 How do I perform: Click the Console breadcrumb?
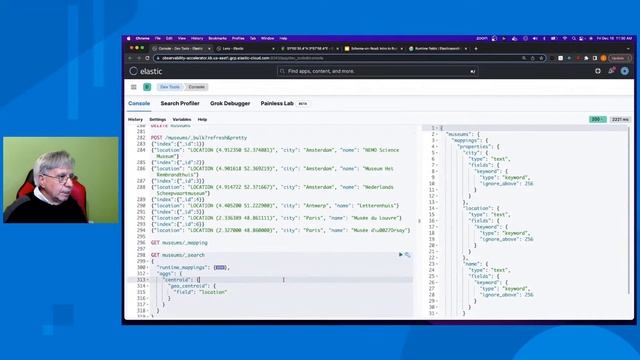(x=196, y=87)
